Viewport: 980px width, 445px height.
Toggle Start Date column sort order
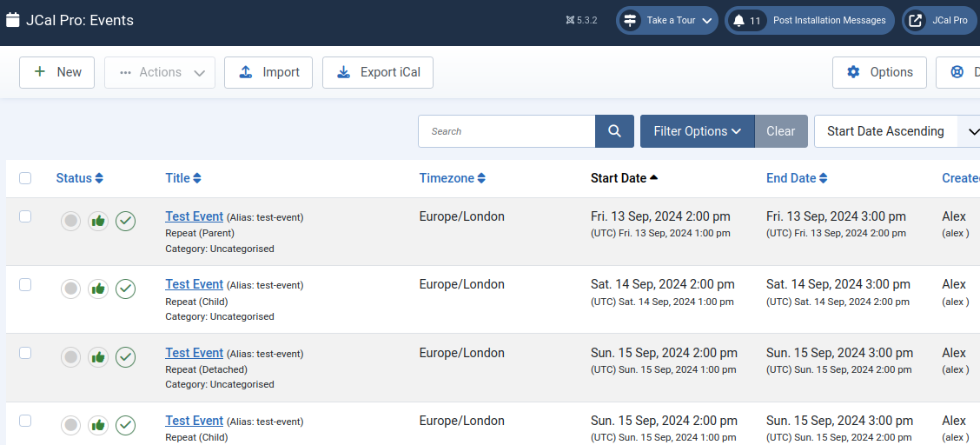click(x=625, y=178)
